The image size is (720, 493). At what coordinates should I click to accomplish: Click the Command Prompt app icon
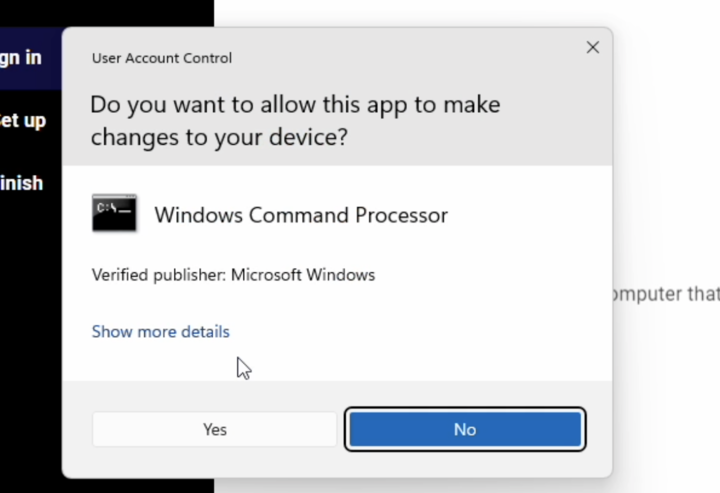click(114, 213)
